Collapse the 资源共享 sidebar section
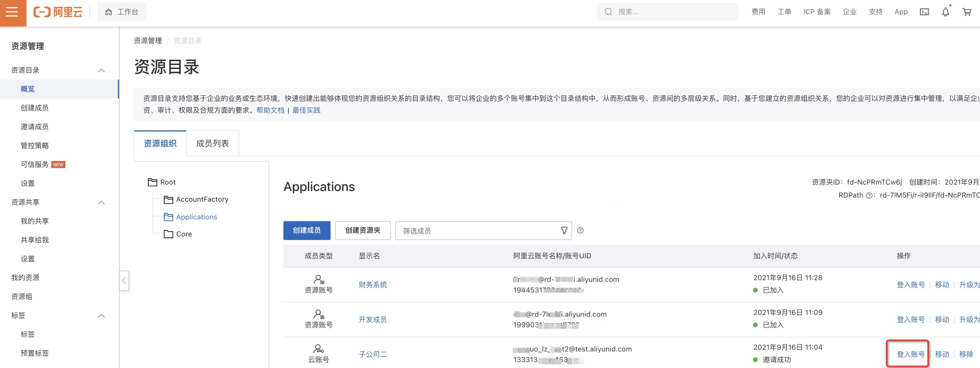Image resolution: width=980 pixels, height=368 pixels. click(x=101, y=202)
